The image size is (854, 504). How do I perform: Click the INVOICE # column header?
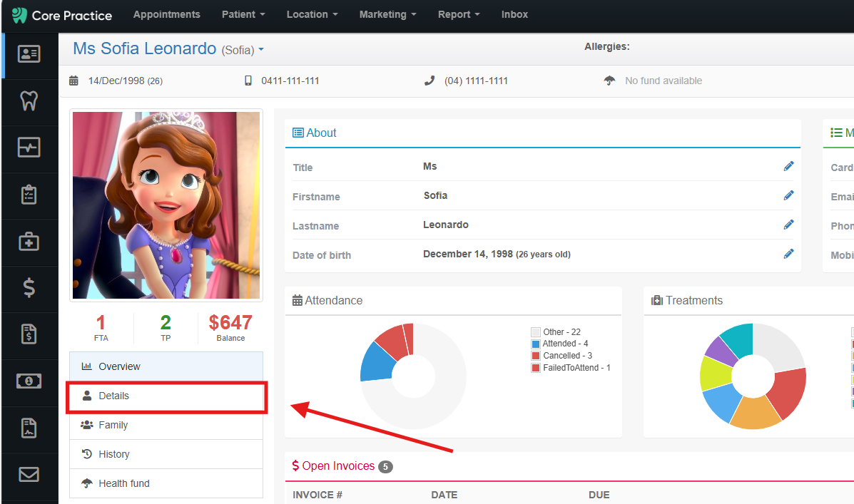(317, 495)
